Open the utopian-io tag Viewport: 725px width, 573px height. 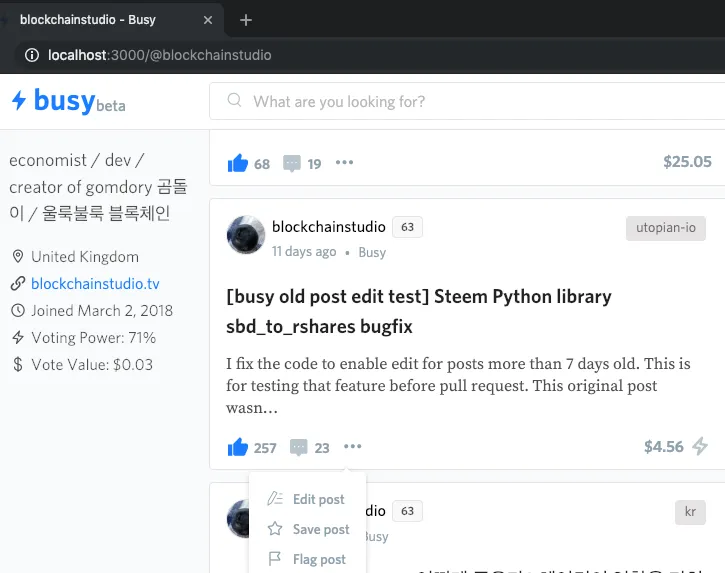coord(666,228)
